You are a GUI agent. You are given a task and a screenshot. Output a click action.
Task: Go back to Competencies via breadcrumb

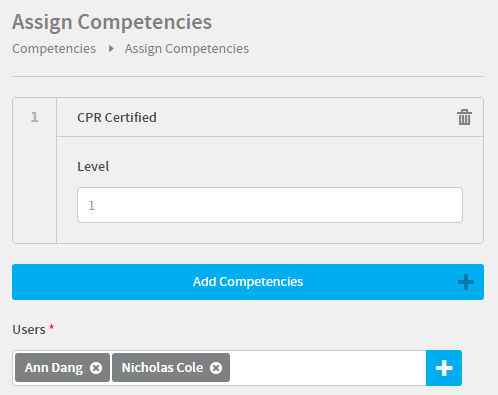click(x=54, y=49)
